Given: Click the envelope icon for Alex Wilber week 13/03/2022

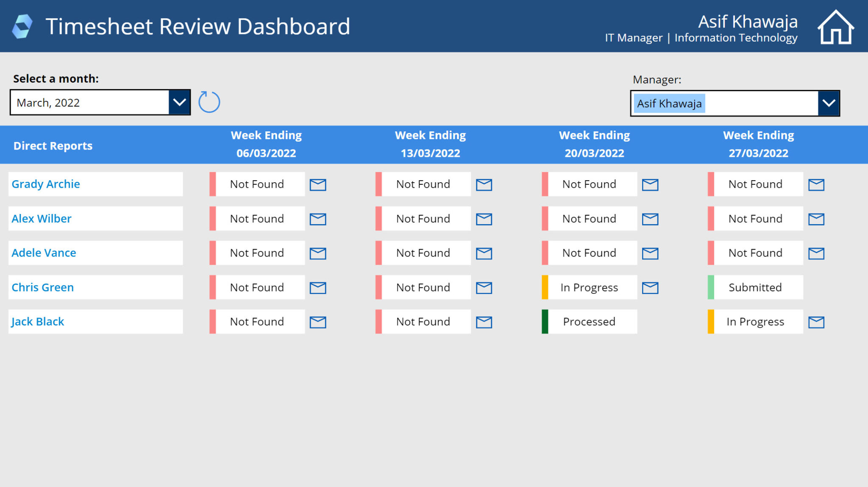Looking at the screenshot, I should click(484, 219).
